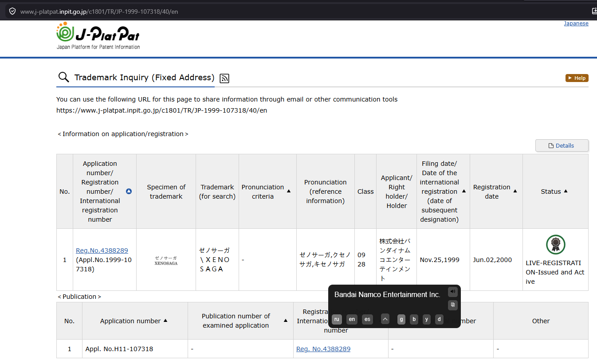Open the Details button

562,145
